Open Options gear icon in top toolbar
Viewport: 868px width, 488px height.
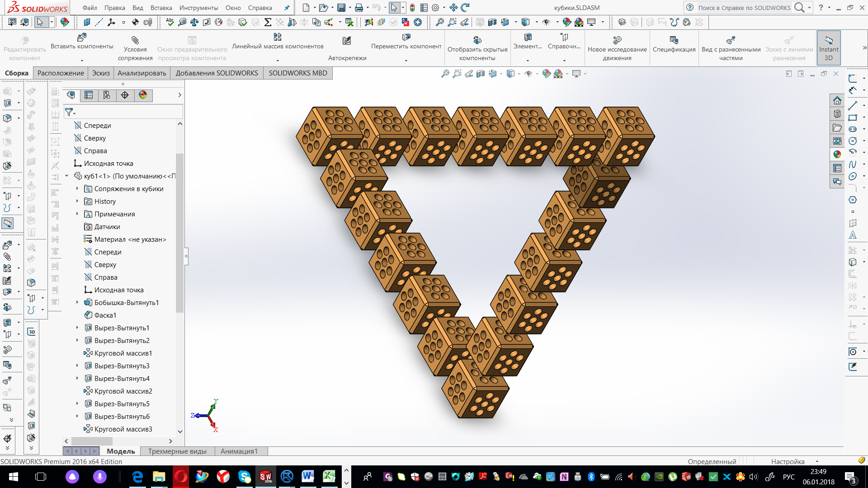[x=435, y=8]
